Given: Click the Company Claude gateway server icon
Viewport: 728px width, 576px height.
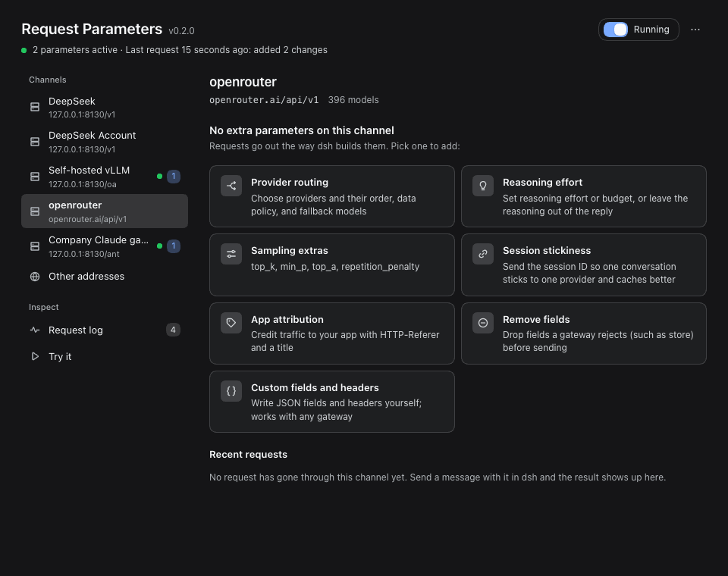Looking at the screenshot, I should (35, 246).
